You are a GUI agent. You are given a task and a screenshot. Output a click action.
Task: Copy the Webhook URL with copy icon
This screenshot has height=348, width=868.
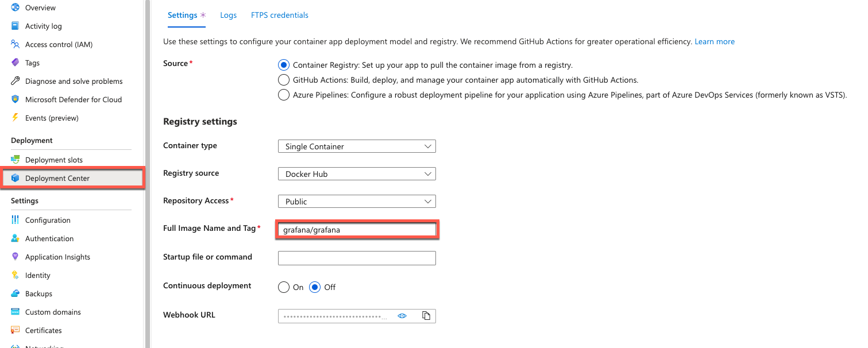[x=426, y=315]
